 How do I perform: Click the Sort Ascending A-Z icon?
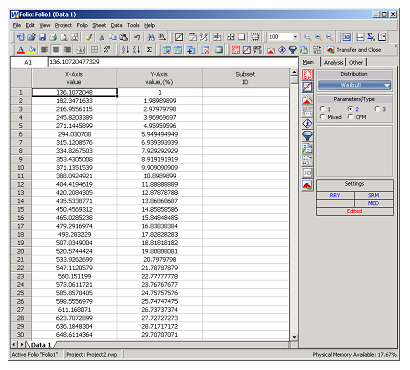pos(125,50)
